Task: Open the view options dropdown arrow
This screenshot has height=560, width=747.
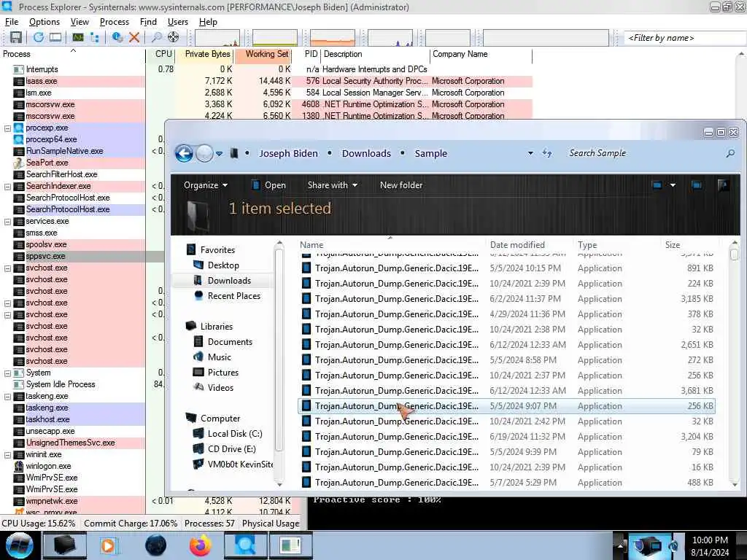Action: 673,184
